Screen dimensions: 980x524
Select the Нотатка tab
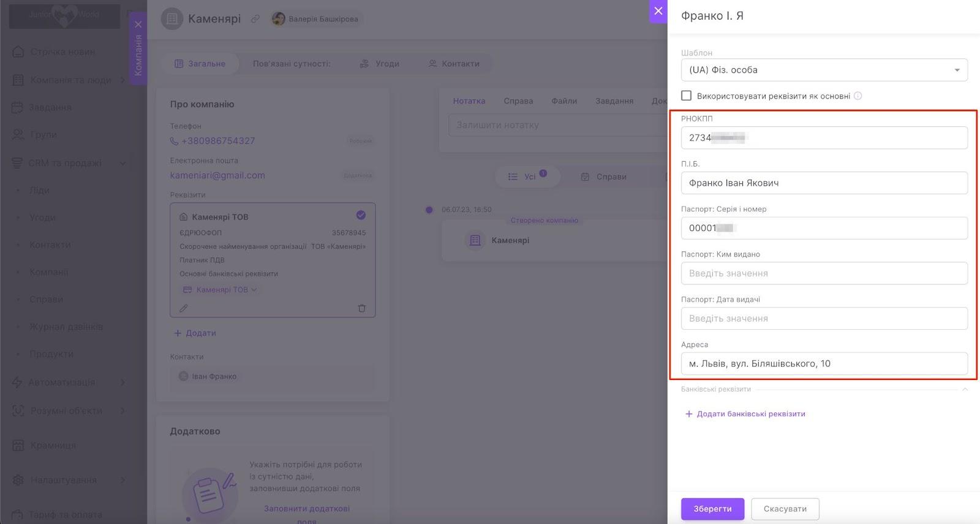click(469, 101)
